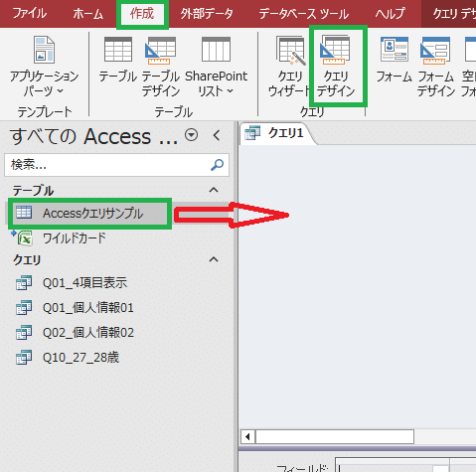This screenshot has height=472, width=476.
Task: Click the すべての Access navigation header
Action: coord(93,136)
